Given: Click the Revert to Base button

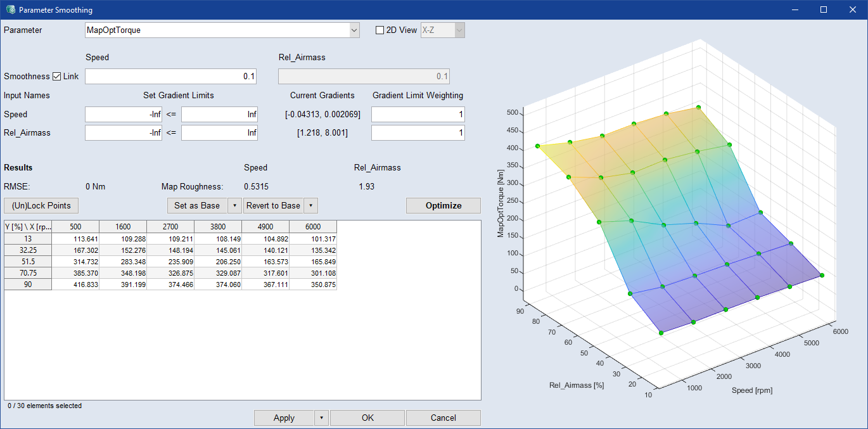Looking at the screenshot, I should point(273,206).
